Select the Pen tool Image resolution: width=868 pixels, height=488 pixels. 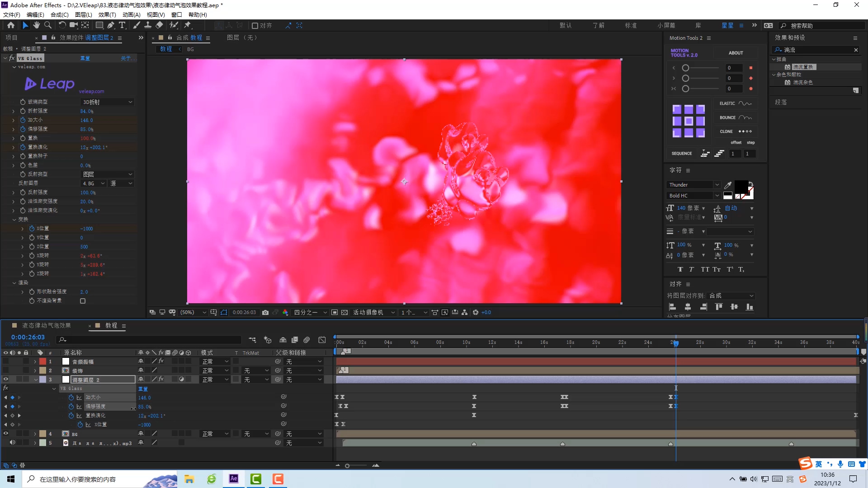pos(110,25)
